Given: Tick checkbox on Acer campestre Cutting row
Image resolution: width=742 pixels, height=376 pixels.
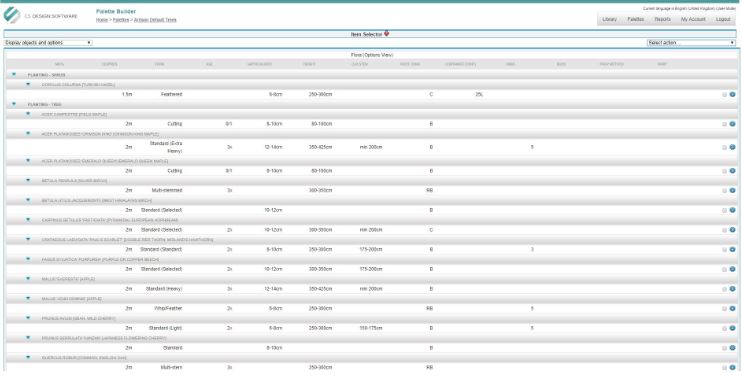Looking at the screenshot, I should point(724,124).
